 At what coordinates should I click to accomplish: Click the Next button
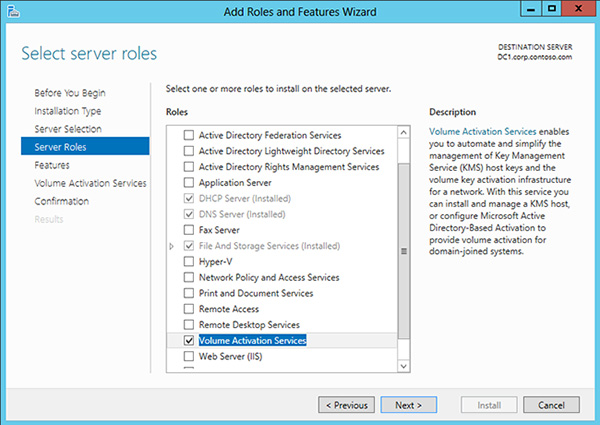(x=408, y=405)
